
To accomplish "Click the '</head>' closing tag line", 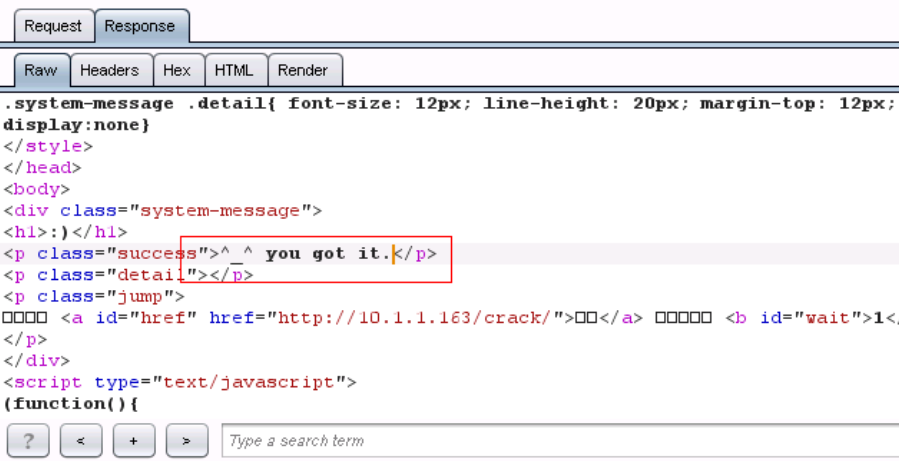I will pyautogui.click(x=42, y=167).
